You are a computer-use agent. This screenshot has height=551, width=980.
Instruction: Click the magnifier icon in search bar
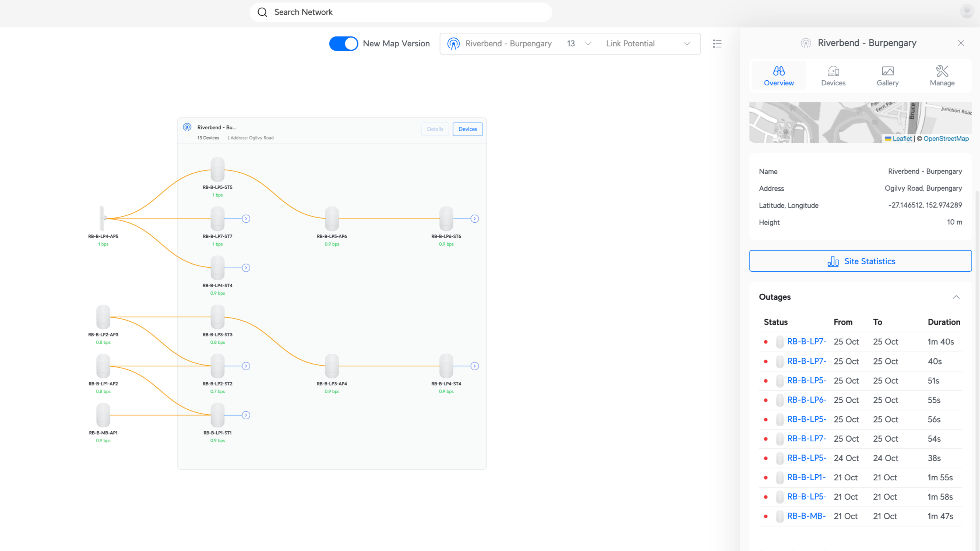(x=263, y=12)
